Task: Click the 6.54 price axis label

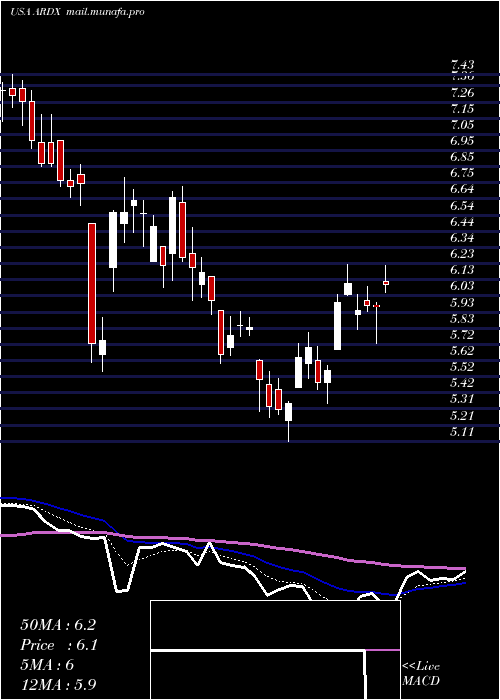Action: 462,206
